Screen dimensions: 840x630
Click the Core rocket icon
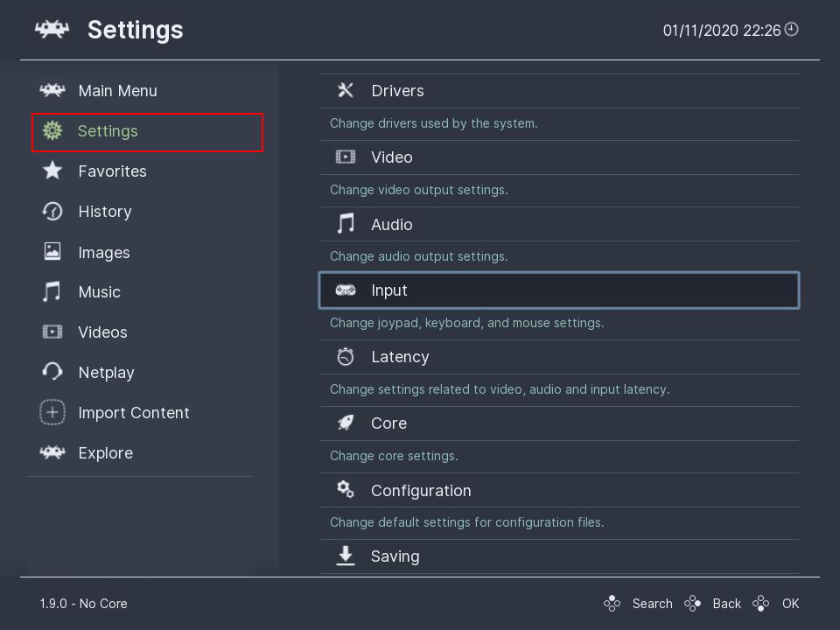(346, 423)
